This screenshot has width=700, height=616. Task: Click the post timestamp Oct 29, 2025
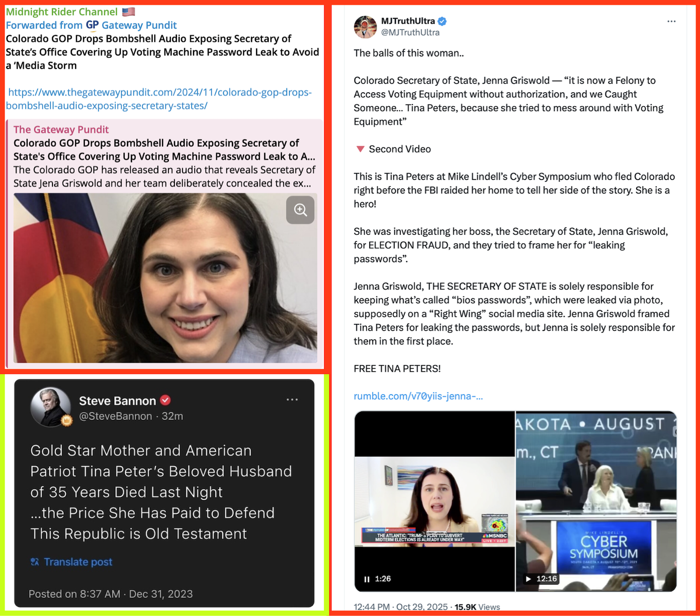tap(422, 607)
